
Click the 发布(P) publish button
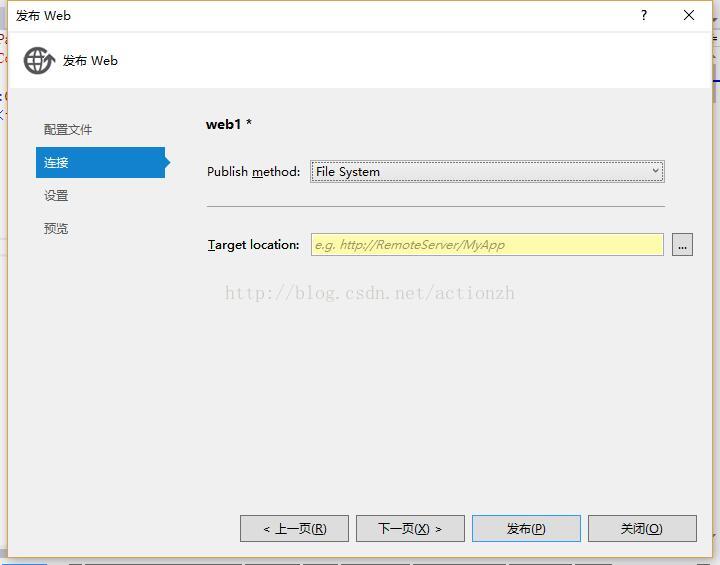pyautogui.click(x=526, y=528)
